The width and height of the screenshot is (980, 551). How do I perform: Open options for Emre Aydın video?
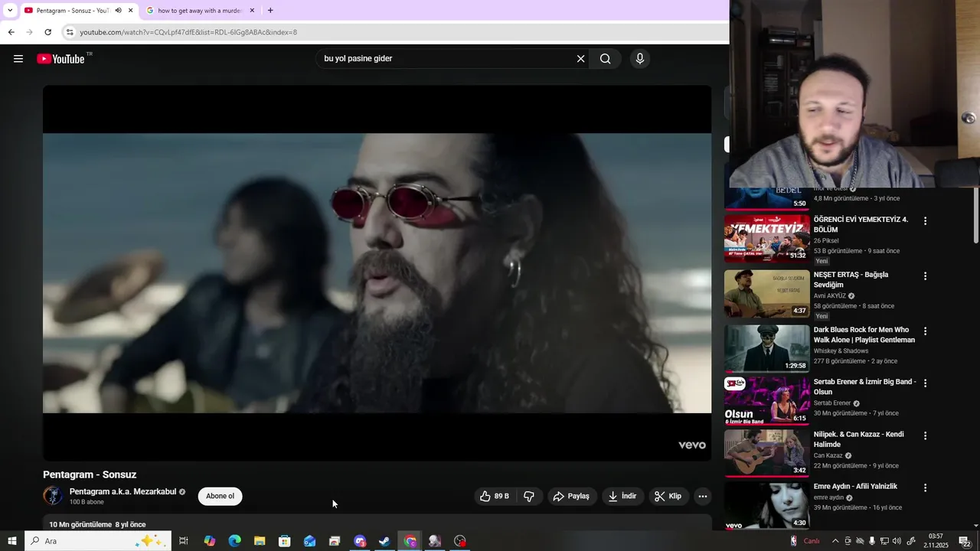pos(925,488)
